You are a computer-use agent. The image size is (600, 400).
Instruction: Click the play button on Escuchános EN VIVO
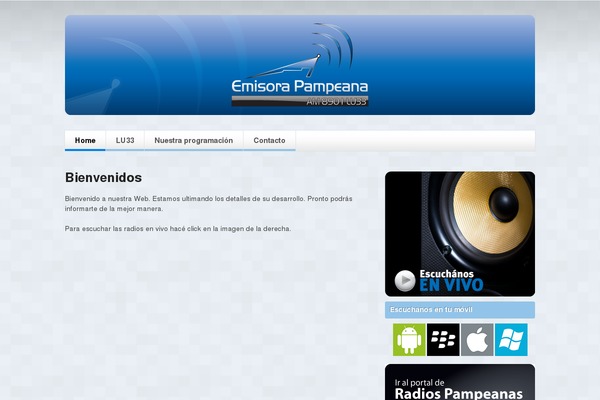click(x=405, y=281)
